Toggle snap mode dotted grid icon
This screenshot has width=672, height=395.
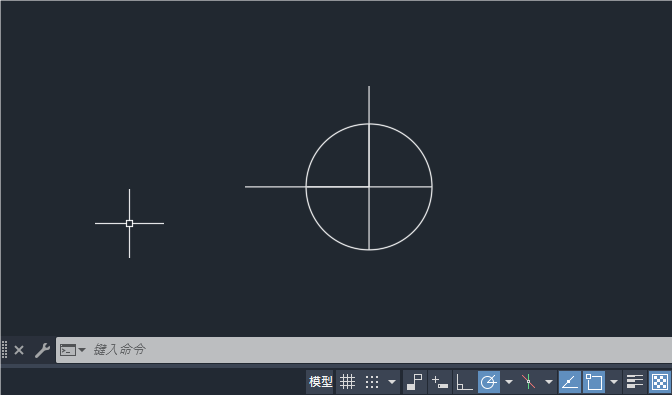click(372, 381)
